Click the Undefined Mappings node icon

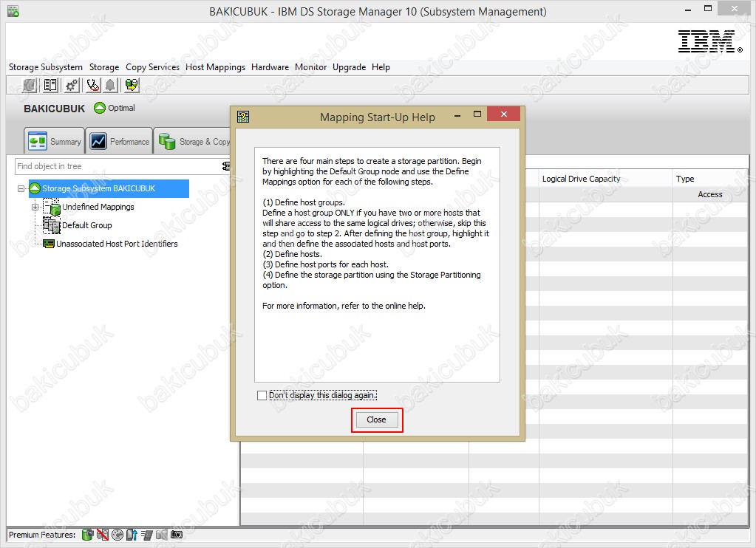pos(52,207)
